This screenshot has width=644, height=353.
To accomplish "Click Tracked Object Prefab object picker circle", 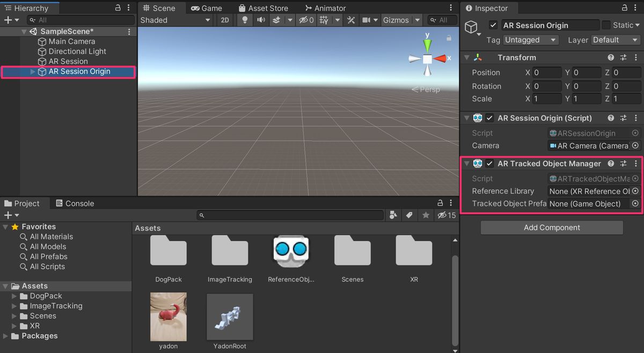I will point(635,203).
